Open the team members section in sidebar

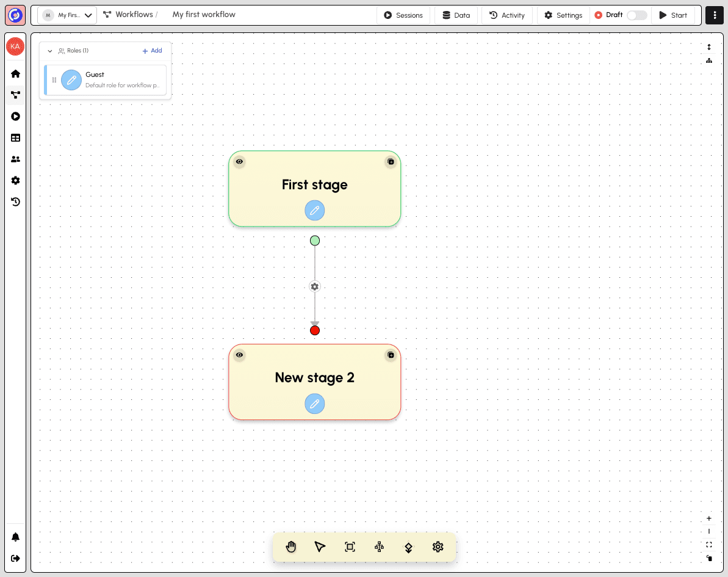click(15, 159)
